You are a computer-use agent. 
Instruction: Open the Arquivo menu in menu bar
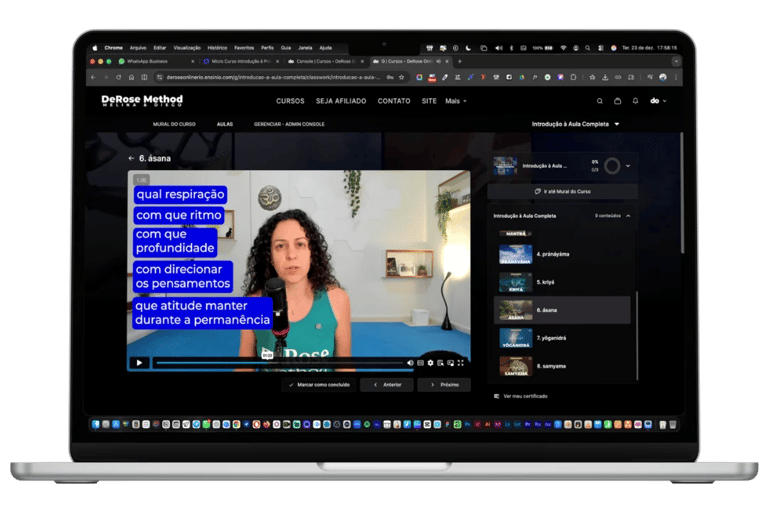pos(138,48)
